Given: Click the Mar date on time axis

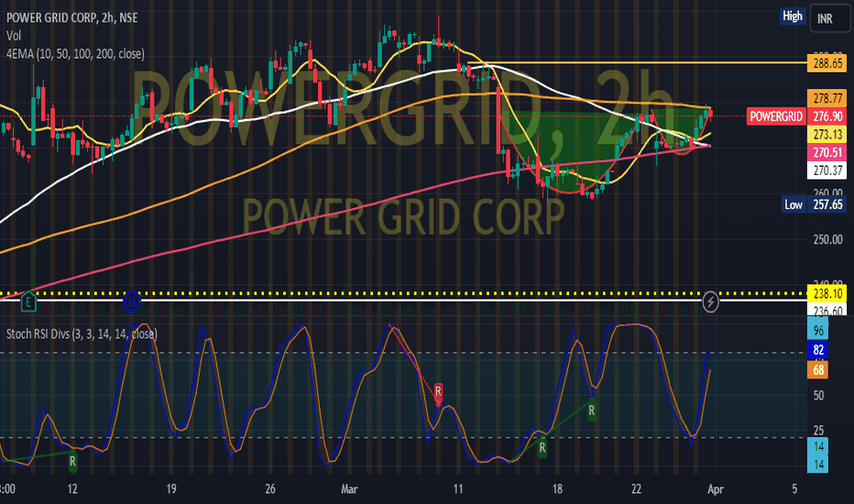Looking at the screenshot, I should pos(349,488).
